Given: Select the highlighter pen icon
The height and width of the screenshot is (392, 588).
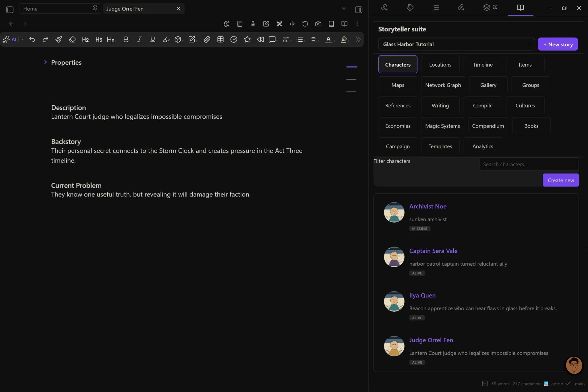Looking at the screenshot, I should (x=166, y=40).
